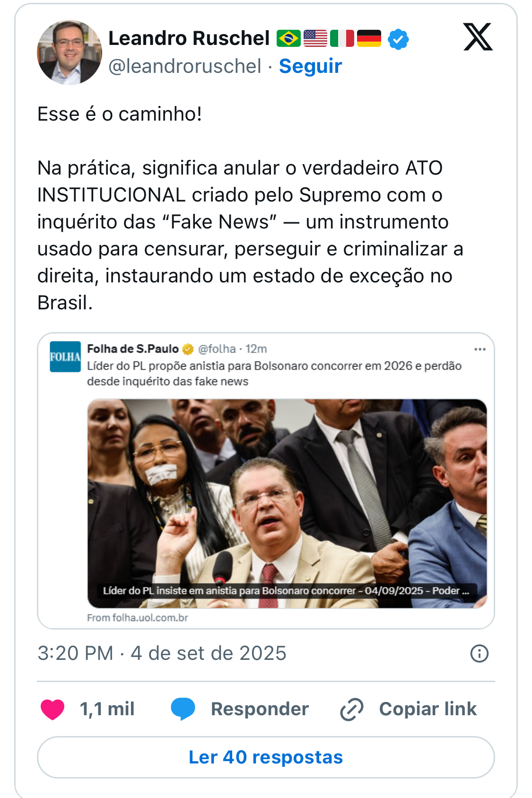This screenshot has height=798, width=532.
Task: Follow the account via Seguir
Action: [310, 66]
